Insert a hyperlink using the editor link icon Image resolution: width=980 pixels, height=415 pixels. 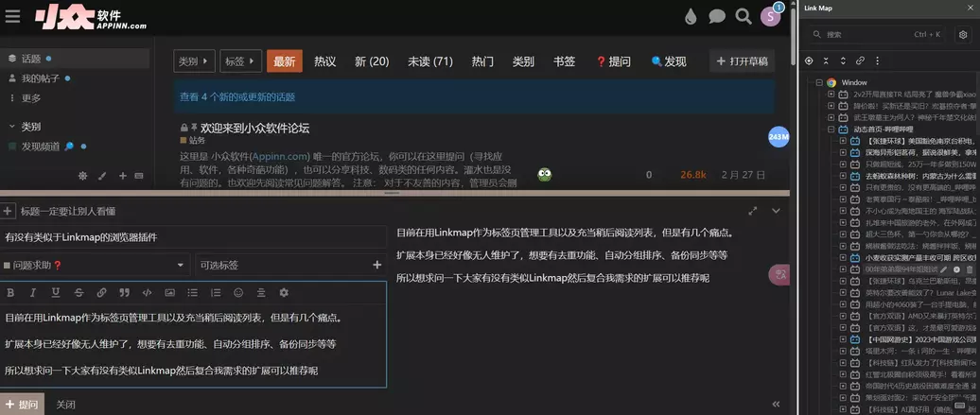coord(100,293)
